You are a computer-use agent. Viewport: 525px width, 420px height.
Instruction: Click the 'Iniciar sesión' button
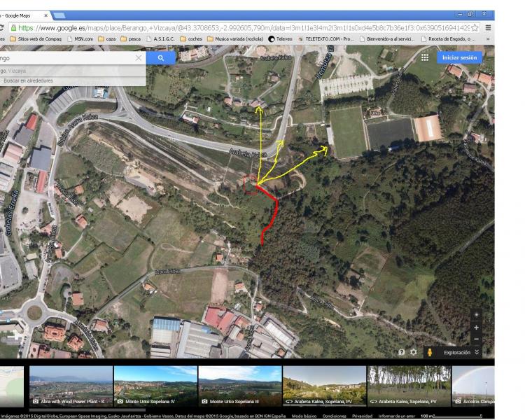coord(458,57)
